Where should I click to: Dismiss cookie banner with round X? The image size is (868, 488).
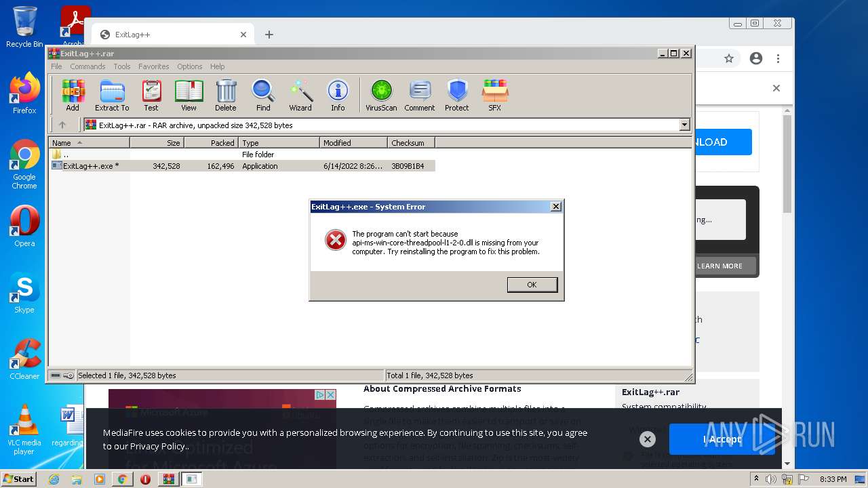pos(648,439)
